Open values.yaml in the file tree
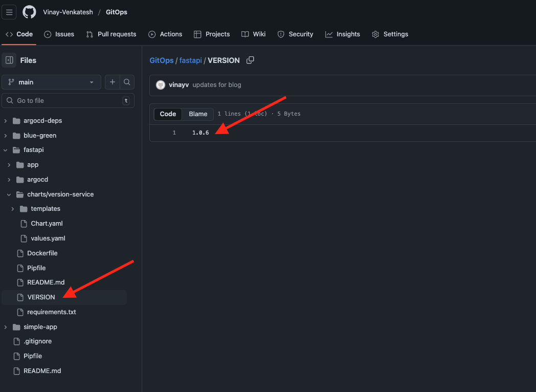The image size is (536, 392). click(x=48, y=238)
